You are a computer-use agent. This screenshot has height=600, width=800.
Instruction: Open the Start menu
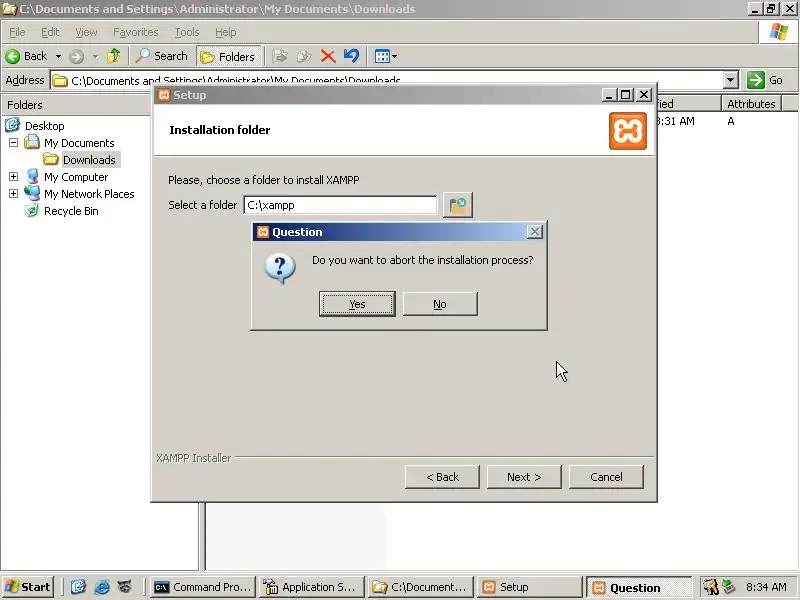tap(28, 587)
